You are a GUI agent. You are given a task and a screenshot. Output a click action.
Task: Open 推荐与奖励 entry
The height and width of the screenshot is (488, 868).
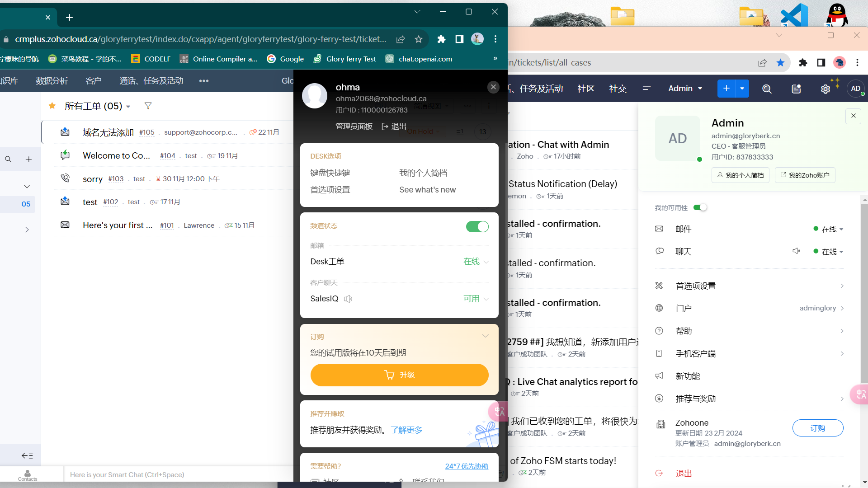click(x=749, y=399)
